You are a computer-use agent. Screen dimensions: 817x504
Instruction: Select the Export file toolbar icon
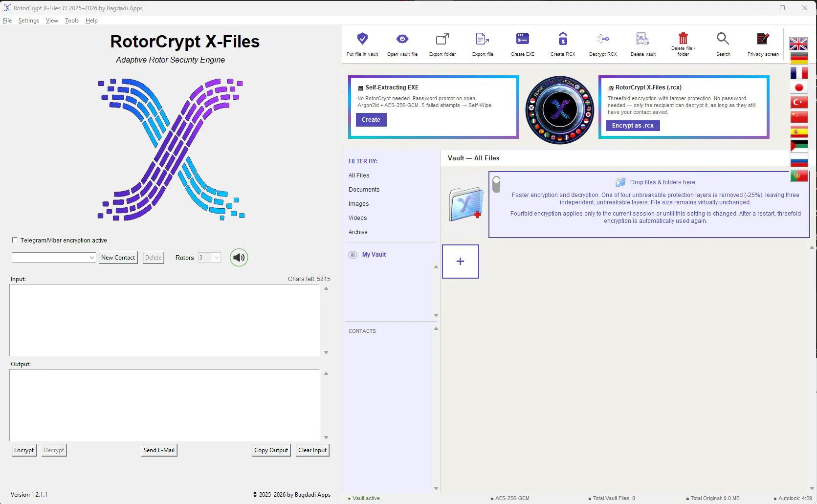(x=483, y=39)
